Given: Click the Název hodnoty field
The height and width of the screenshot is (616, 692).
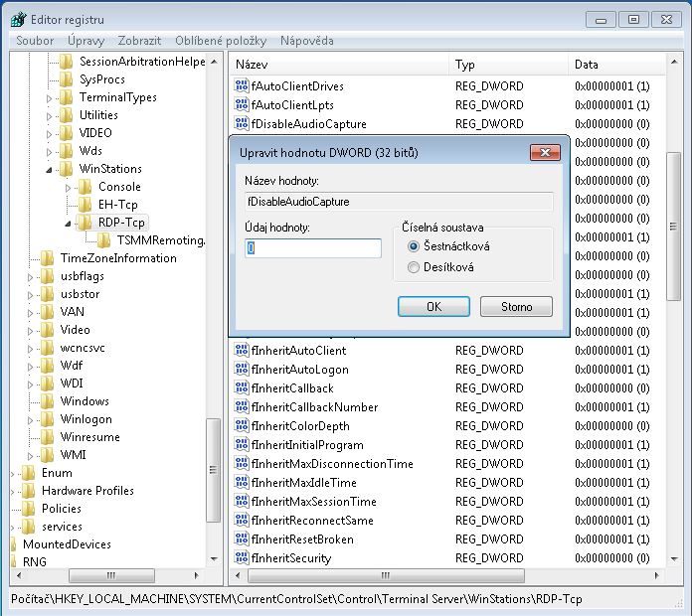Looking at the screenshot, I should 399,202.
